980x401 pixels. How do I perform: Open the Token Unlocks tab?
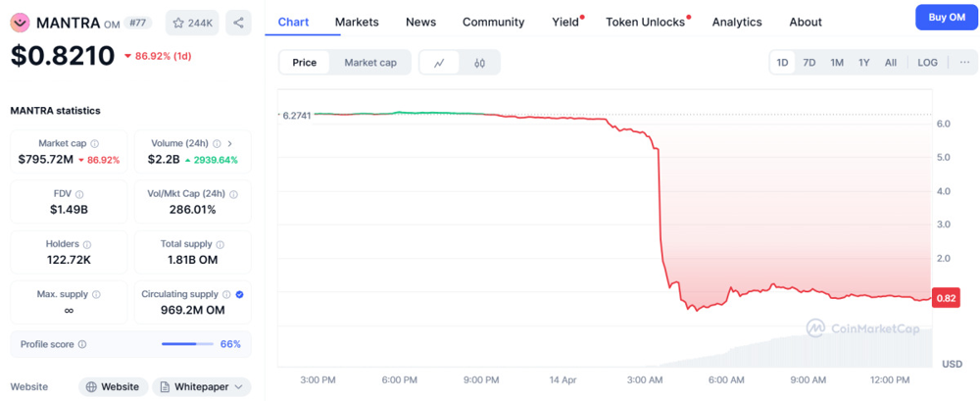tap(646, 22)
